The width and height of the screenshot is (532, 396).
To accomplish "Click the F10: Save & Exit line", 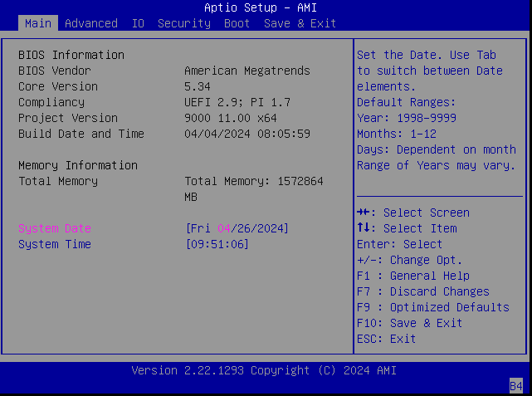I will 410,323.
